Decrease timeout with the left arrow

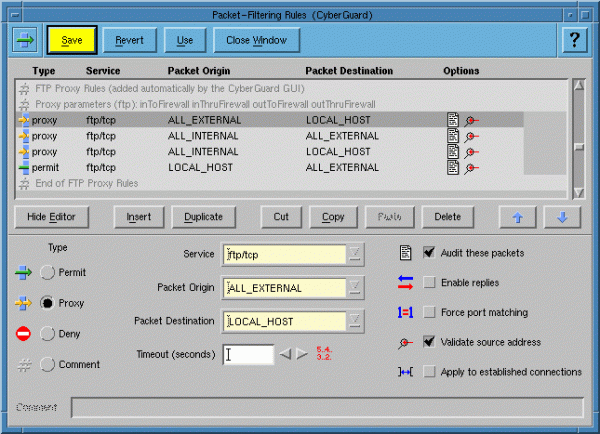pos(285,354)
